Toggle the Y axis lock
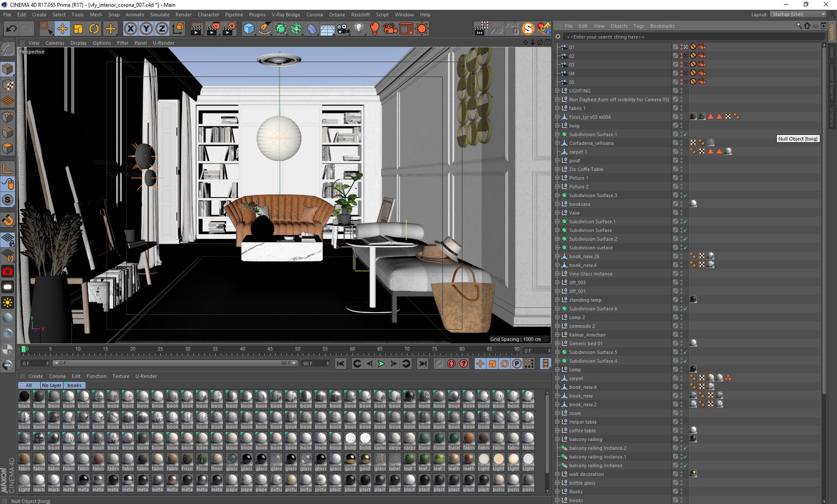837x504 pixels. pyautogui.click(x=146, y=29)
